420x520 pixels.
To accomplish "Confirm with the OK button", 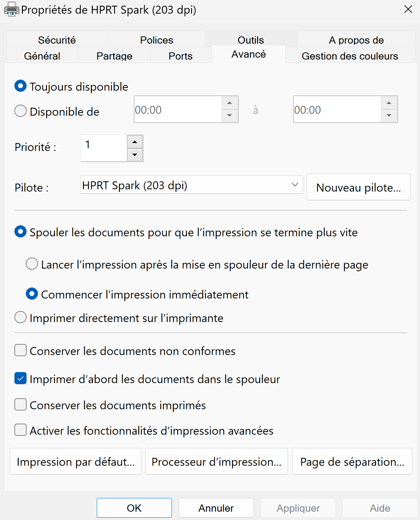I will click(134, 508).
